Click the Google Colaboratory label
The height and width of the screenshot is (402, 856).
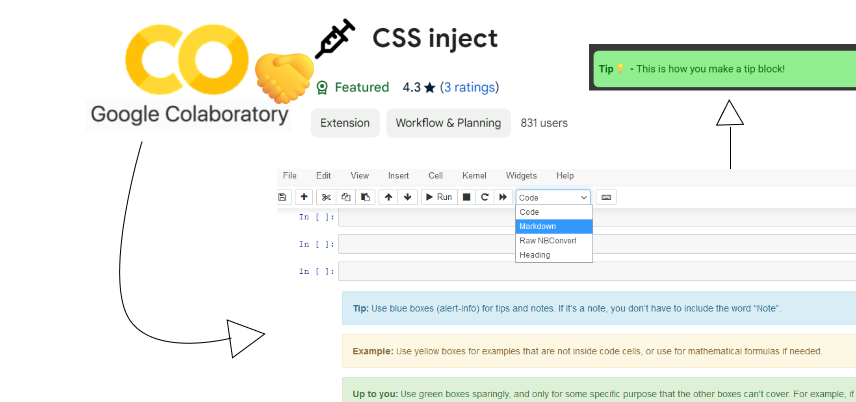coord(189,115)
